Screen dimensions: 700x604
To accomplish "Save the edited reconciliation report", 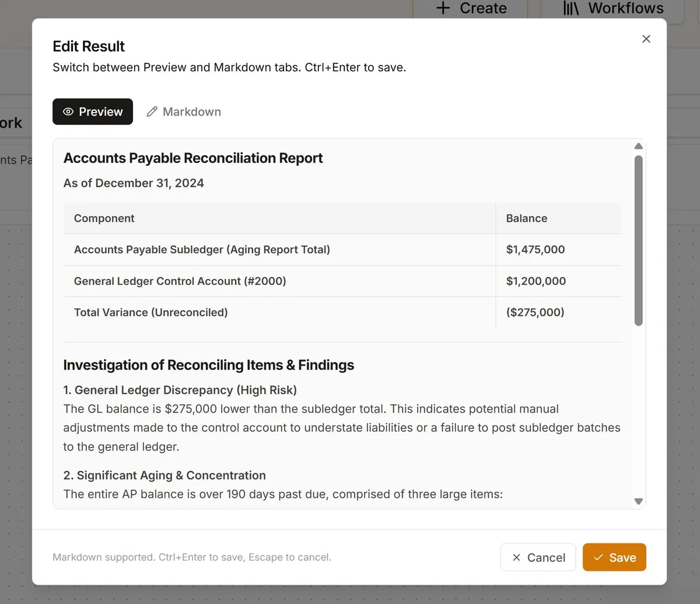I will point(614,557).
